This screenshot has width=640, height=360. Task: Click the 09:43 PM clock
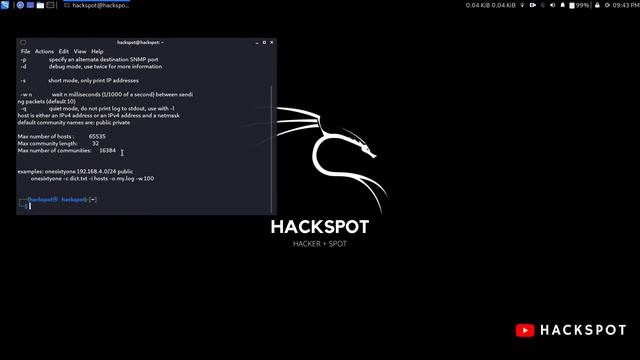click(626, 5)
